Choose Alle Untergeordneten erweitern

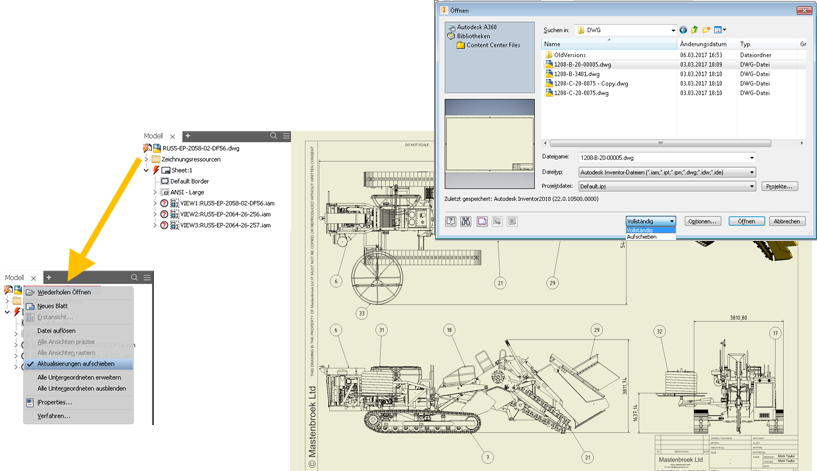(x=79, y=377)
